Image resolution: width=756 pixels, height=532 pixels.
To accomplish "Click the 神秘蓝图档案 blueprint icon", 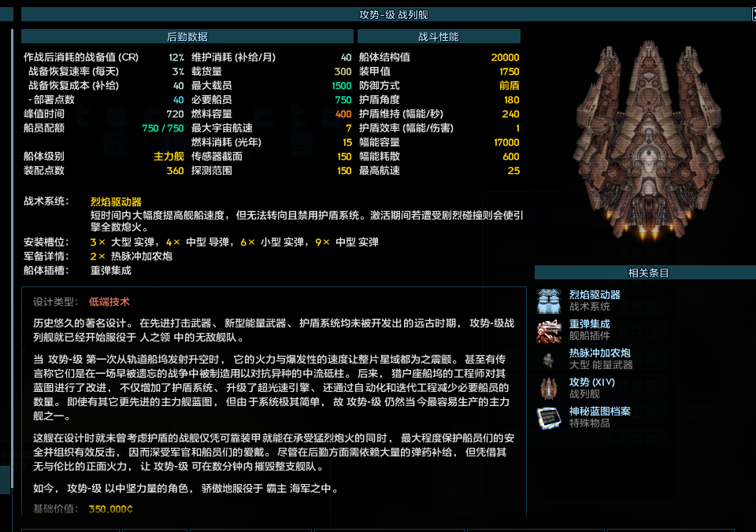I will (549, 417).
